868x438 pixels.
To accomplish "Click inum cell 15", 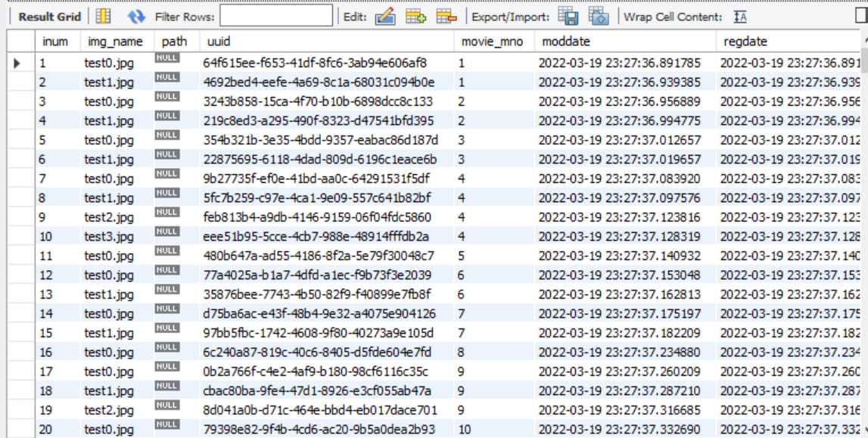I will tap(58, 333).
